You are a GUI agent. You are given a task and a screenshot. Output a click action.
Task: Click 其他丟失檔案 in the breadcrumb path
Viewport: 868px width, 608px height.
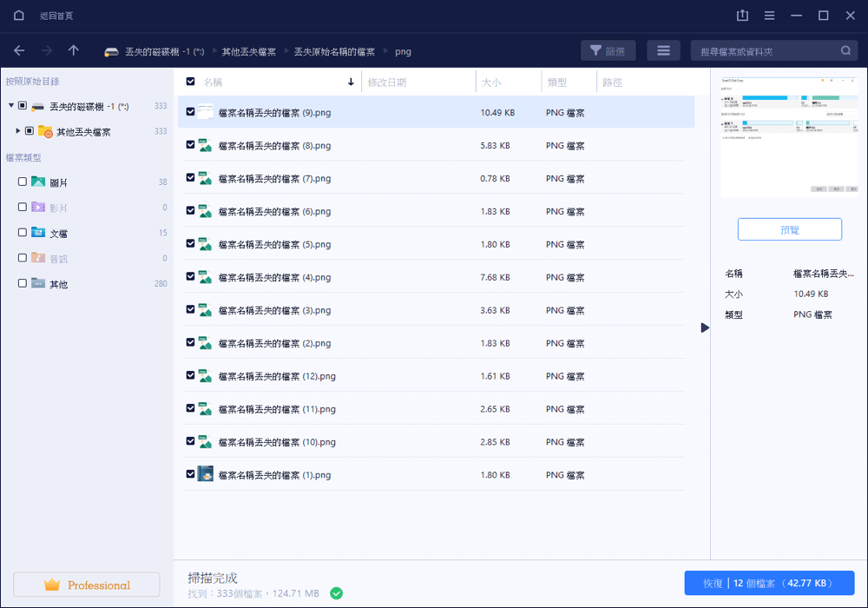pos(248,51)
